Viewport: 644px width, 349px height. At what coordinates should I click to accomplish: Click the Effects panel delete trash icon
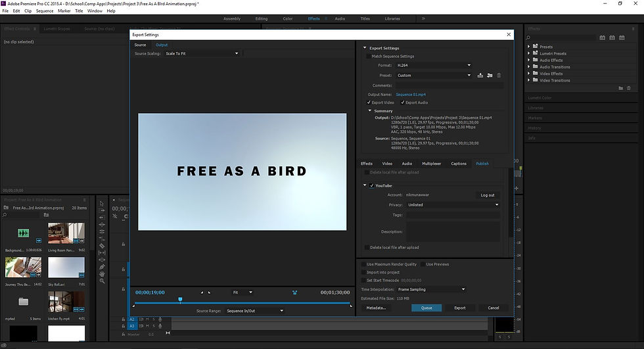click(x=629, y=88)
